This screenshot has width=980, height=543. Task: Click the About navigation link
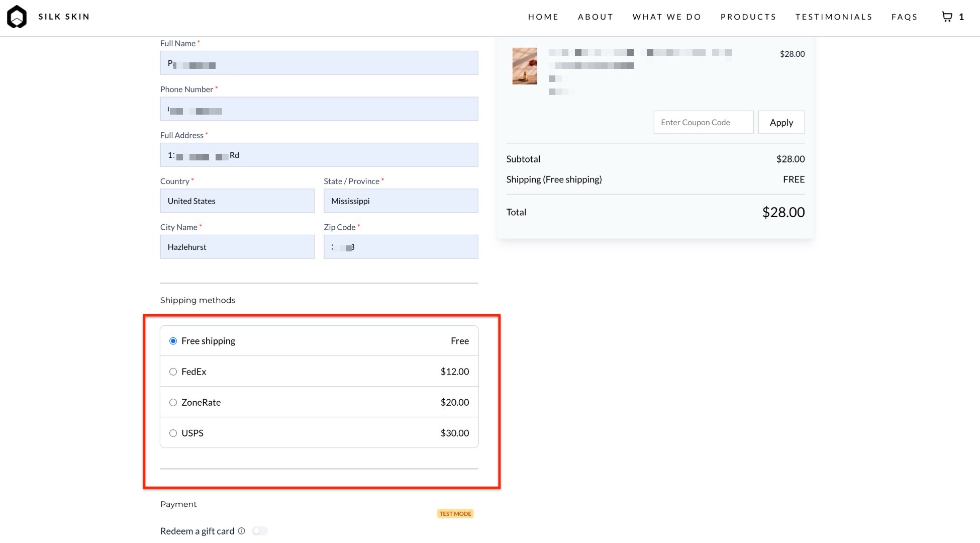[596, 17]
